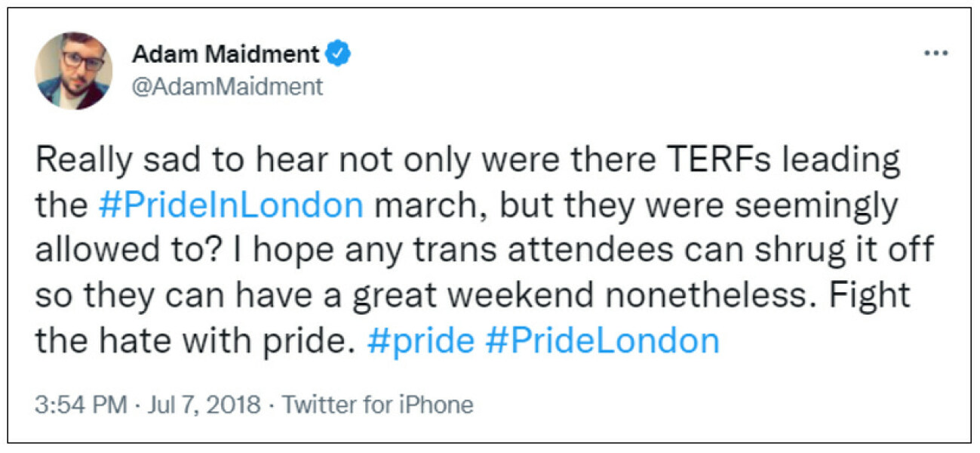The height and width of the screenshot is (453, 980).
Task: Open the tweet's three-dot more options menu
Action: click(935, 54)
